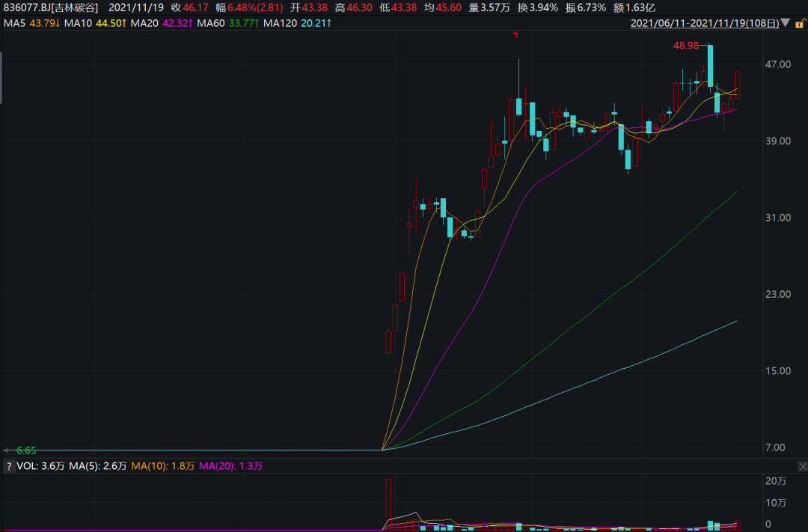Screen dimensions: 808x532
Task: Open the VOL indicator help question mark
Action: (x=9, y=467)
